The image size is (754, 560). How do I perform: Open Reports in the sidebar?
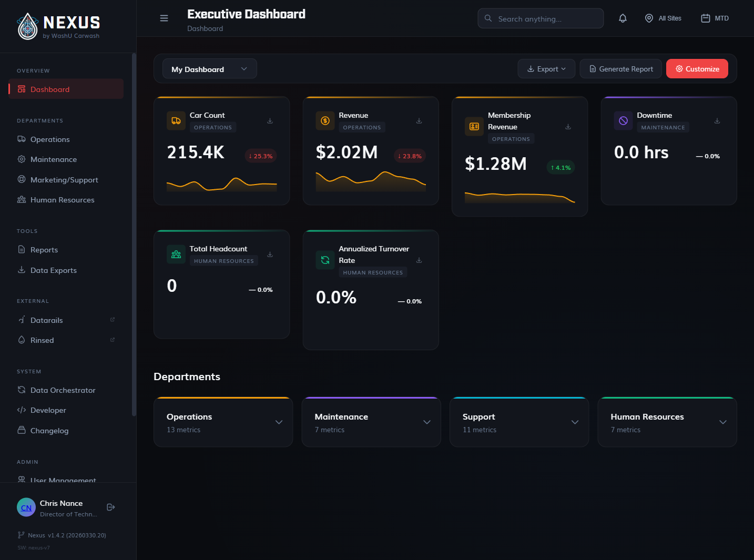tap(66, 250)
